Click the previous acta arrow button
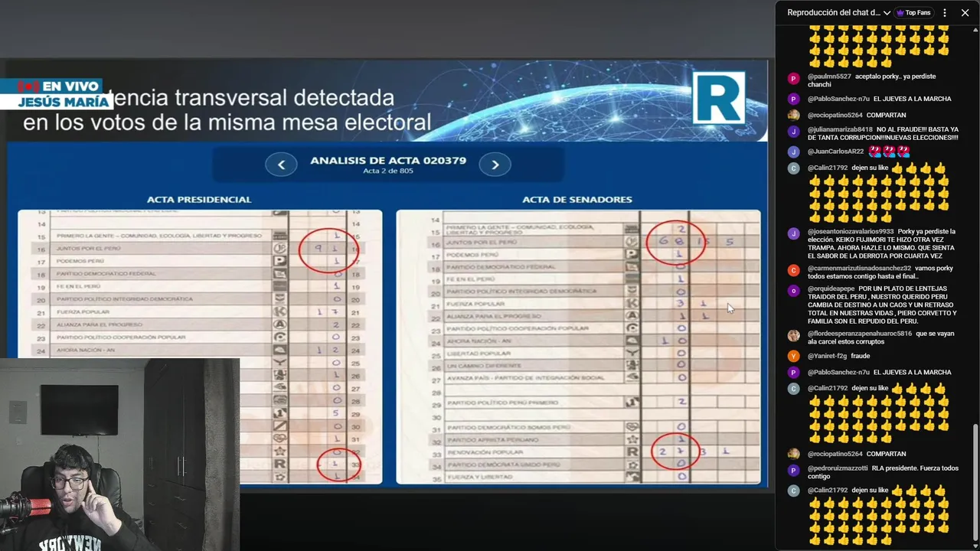The image size is (980, 551). tap(281, 164)
